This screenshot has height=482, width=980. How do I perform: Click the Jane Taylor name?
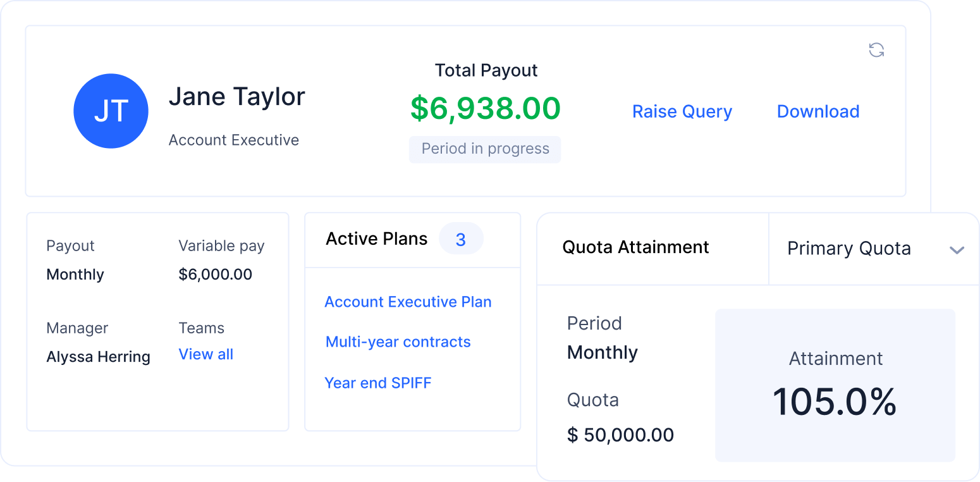(237, 97)
